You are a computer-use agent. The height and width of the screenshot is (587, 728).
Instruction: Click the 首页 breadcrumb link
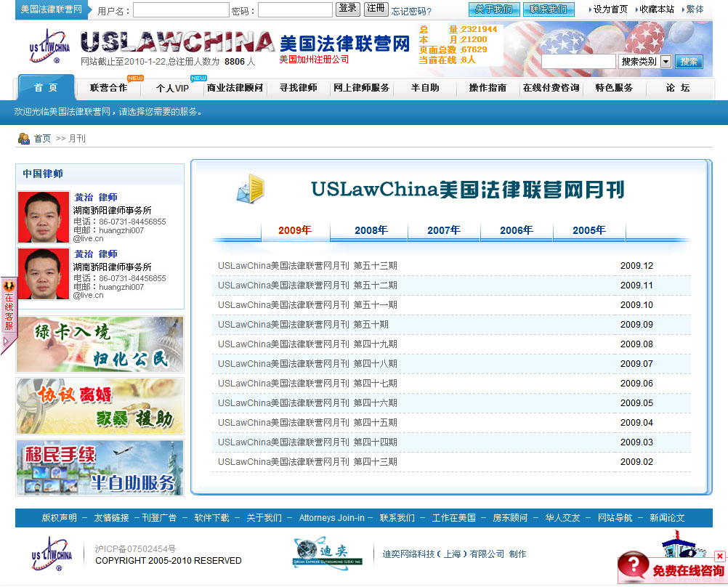(x=42, y=138)
